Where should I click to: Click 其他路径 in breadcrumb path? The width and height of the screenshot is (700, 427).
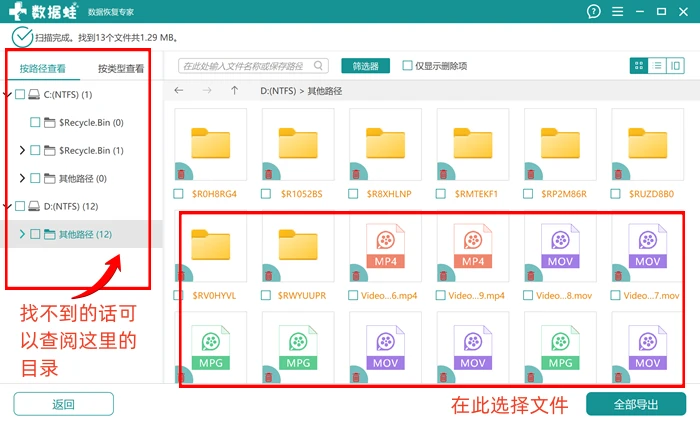click(325, 91)
